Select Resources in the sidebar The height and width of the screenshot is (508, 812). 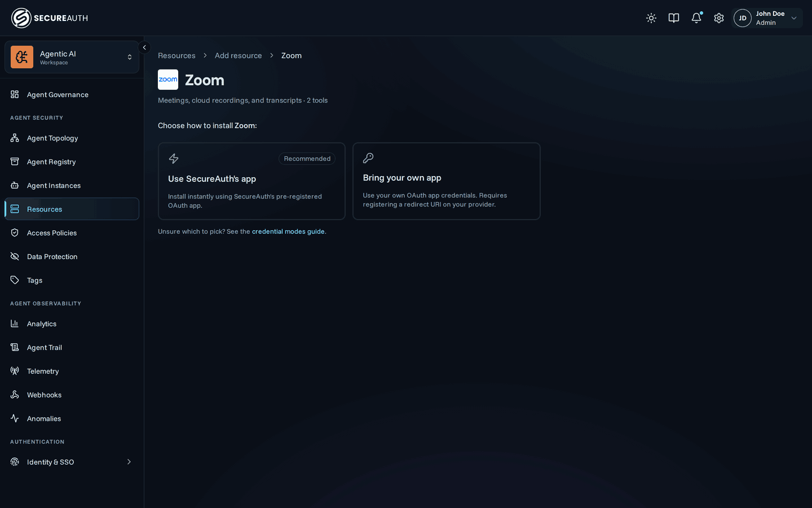pos(72,209)
